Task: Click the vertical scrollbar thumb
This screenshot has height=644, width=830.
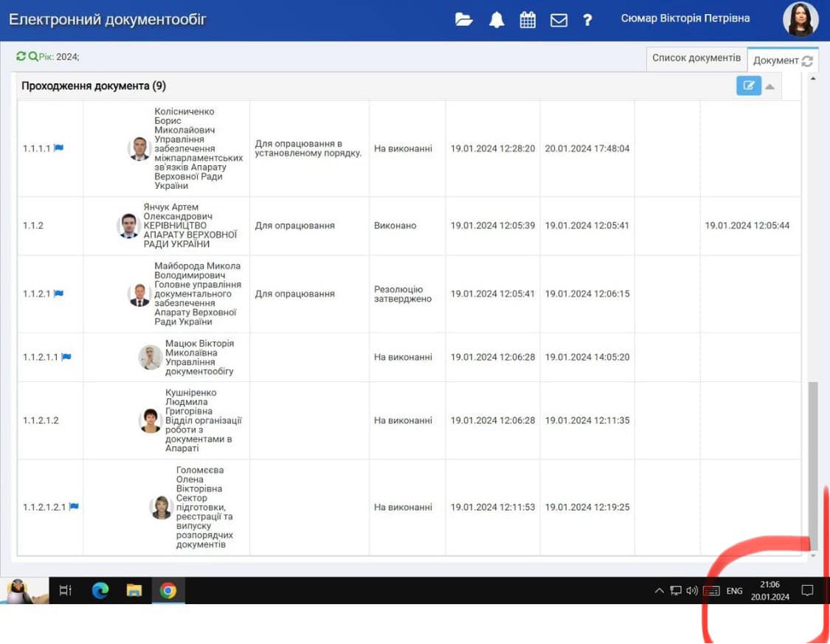Action: (813, 465)
